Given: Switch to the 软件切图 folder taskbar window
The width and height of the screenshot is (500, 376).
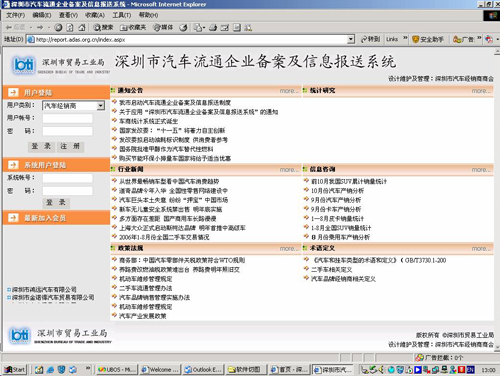Looking at the screenshot, I should [x=246, y=369].
